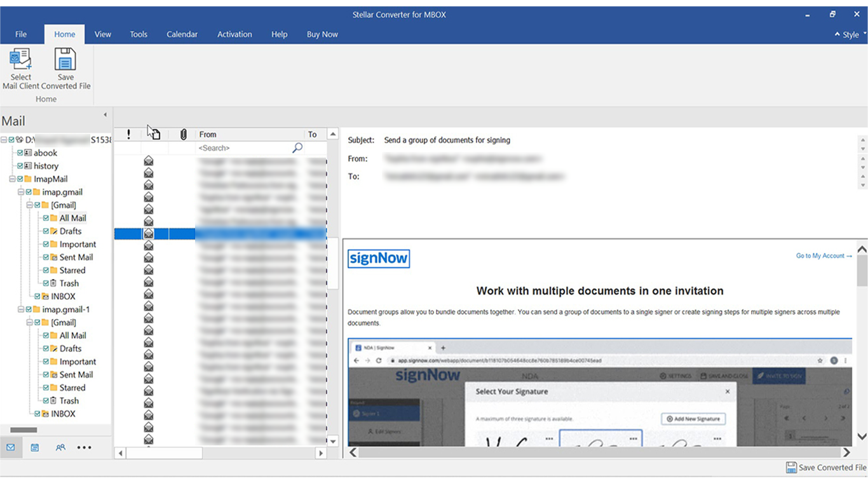Image resolution: width=868 pixels, height=488 pixels.
Task: Collapse the root D: drive tree node
Action: pyautogui.click(x=4, y=140)
